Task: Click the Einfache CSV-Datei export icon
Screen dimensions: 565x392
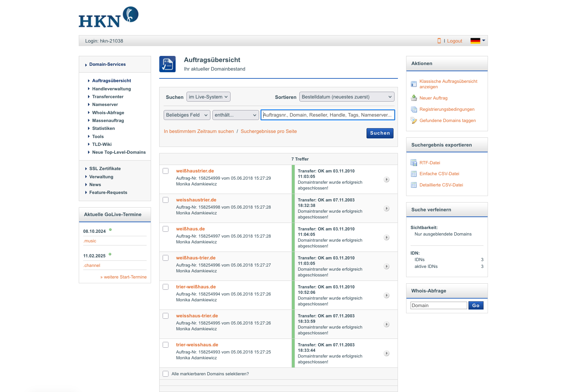Action: pyautogui.click(x=414, y=174)
